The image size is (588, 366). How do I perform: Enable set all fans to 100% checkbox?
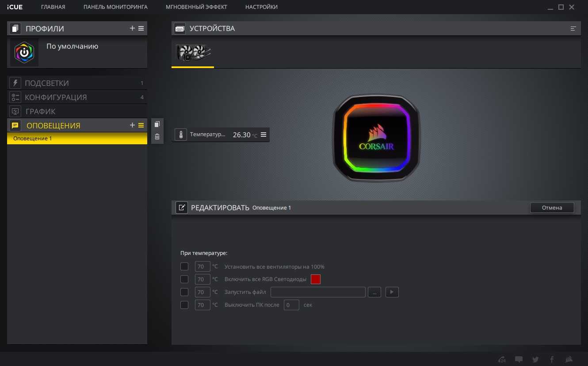tap(184, 266)
